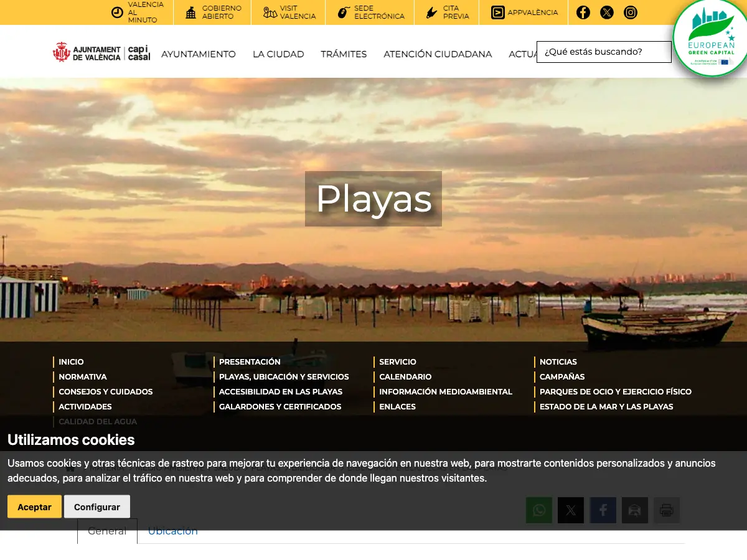Screen dimensions: 747x560
Task: Open Accesibilidad en las Playas
Action: pos(281,391)
